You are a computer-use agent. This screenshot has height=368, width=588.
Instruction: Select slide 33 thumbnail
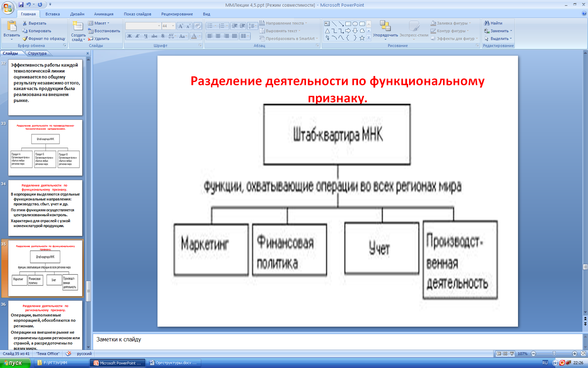[x=45, y=148]
